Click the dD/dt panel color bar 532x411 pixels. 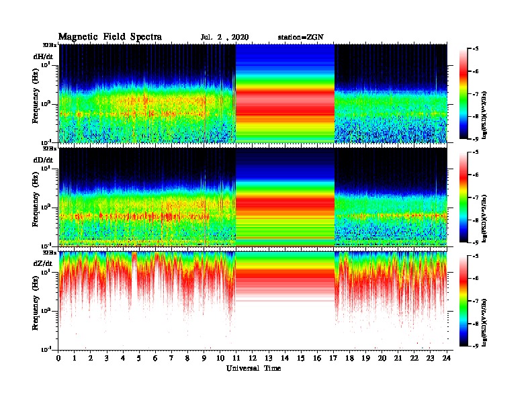coord(463,197)
